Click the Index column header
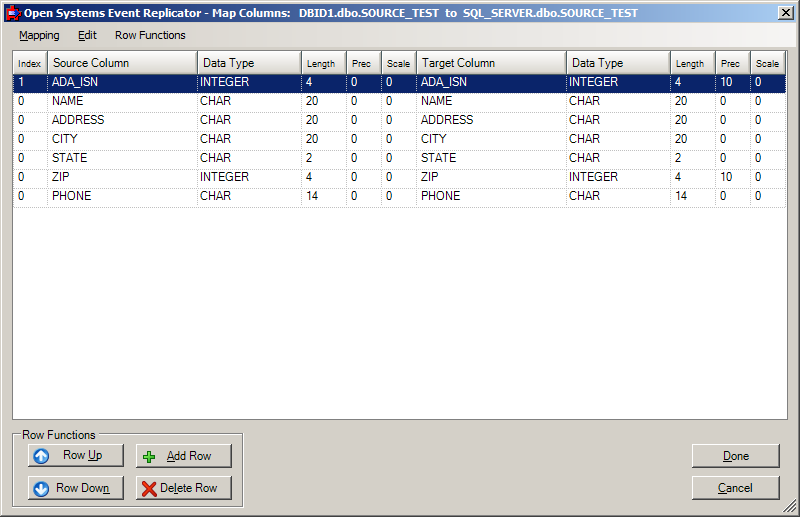This screenshot has height=517, width=800. (x=29, y=63)
